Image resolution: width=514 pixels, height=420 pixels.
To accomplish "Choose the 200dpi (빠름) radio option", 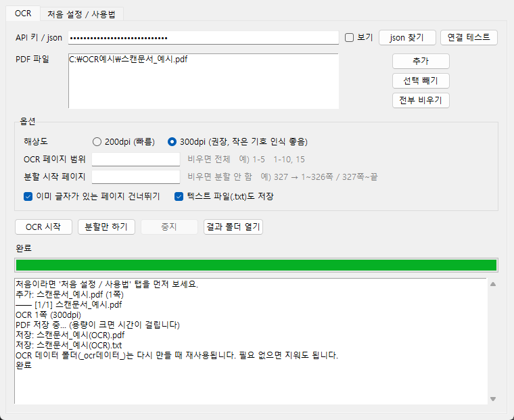I will tap(97, 141).
